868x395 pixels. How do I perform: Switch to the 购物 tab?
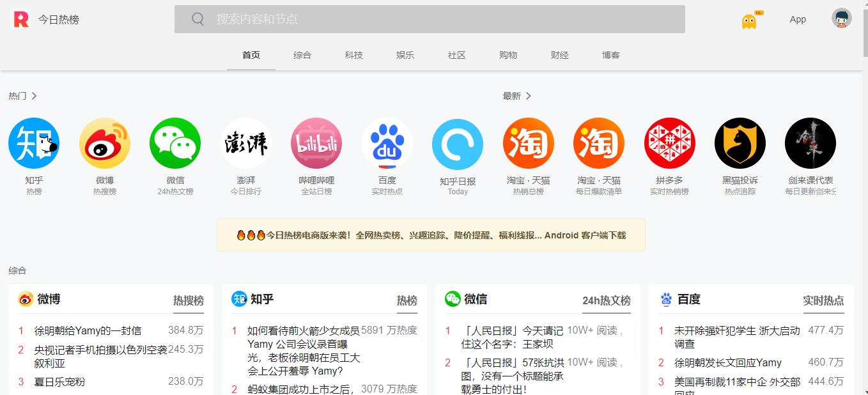coord(508,55)
